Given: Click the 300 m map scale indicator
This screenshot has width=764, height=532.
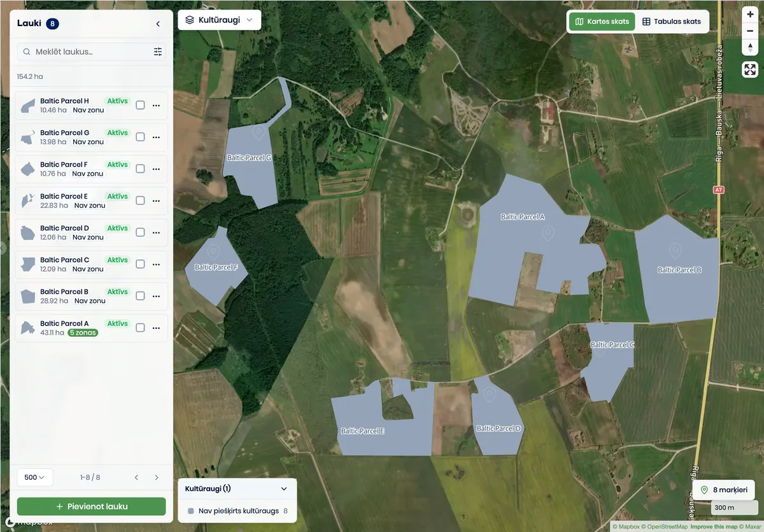Looking at the screenshot, I should (x=733, y=508).
